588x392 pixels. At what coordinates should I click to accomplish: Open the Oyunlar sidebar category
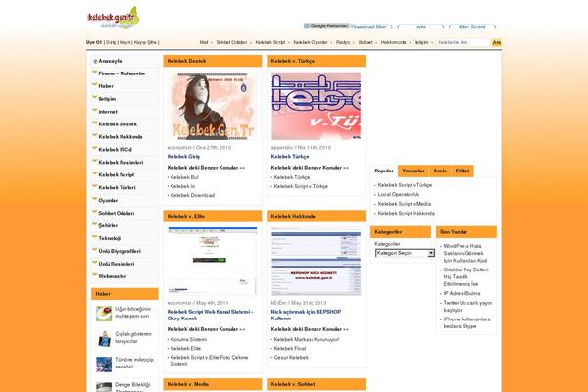(x=108, y=200)
